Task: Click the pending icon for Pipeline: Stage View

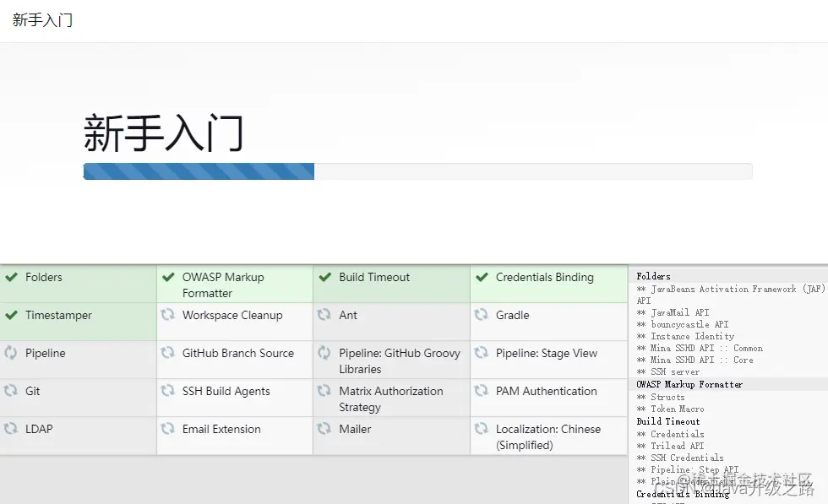Action: [x=481, y=353]
